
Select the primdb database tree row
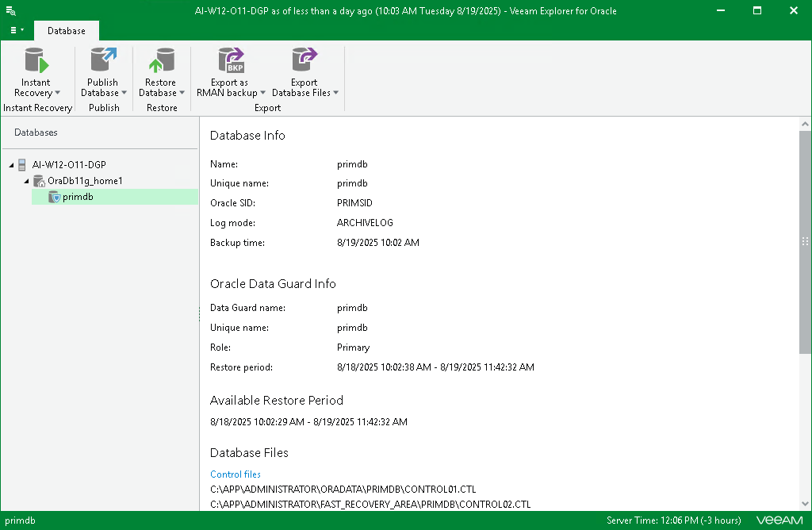pos(115,197)
